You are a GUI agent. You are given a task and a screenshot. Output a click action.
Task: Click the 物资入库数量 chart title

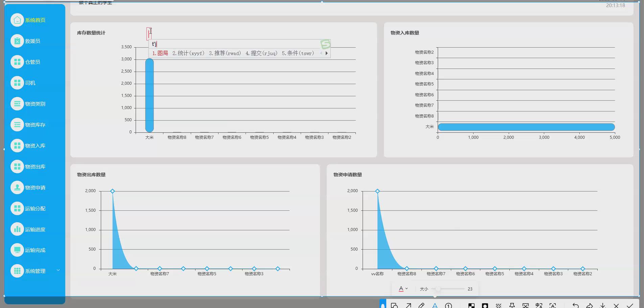(x=405, y=33)
